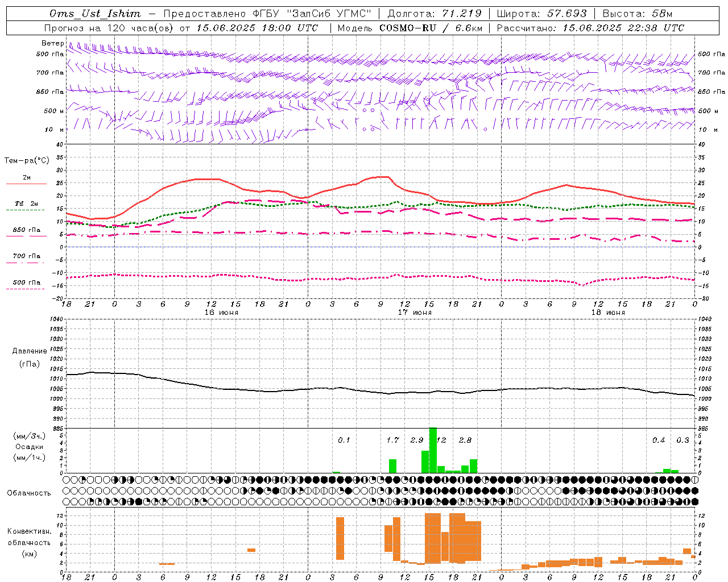Viewport: 728px width, 582px height.
Task: Click the (мм/1ч.) precipitation unit label
Action: 29,458
